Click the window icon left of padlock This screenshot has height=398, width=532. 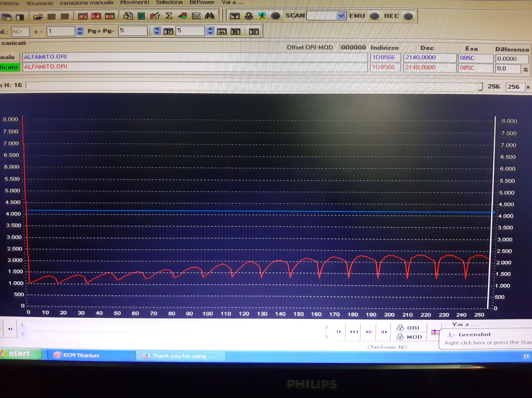point(235,16)
